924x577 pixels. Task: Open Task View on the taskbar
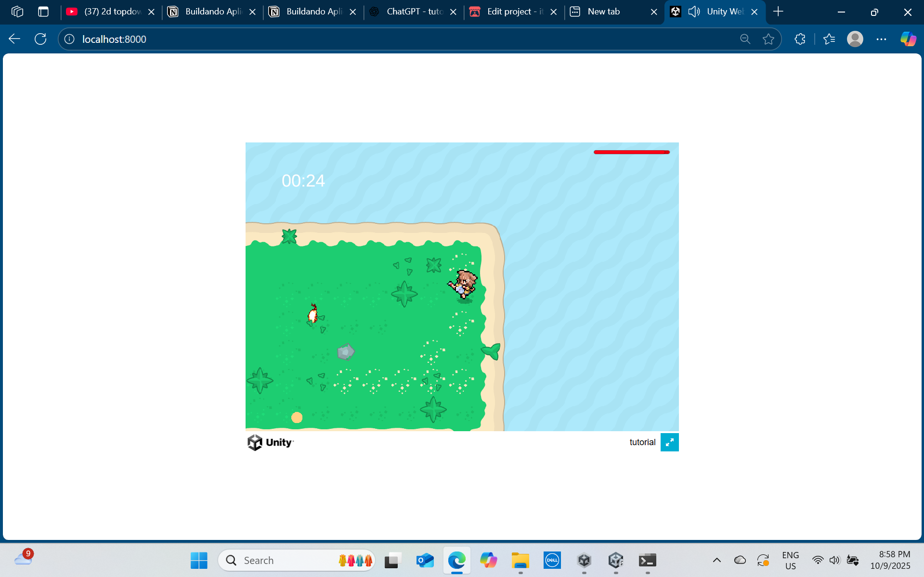[393, 560]
